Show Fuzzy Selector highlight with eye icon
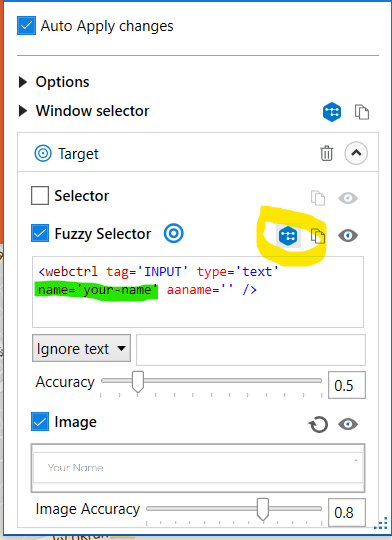Screen dimensions: 392x540 click(348, 236)
